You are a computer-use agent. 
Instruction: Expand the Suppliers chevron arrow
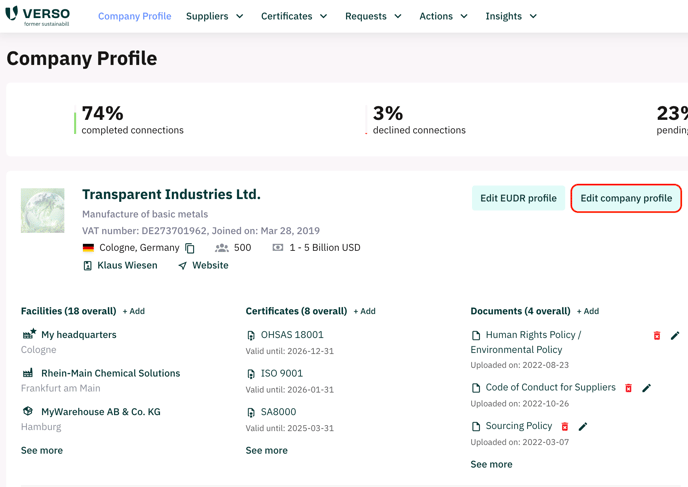click(x=240, y=16)
